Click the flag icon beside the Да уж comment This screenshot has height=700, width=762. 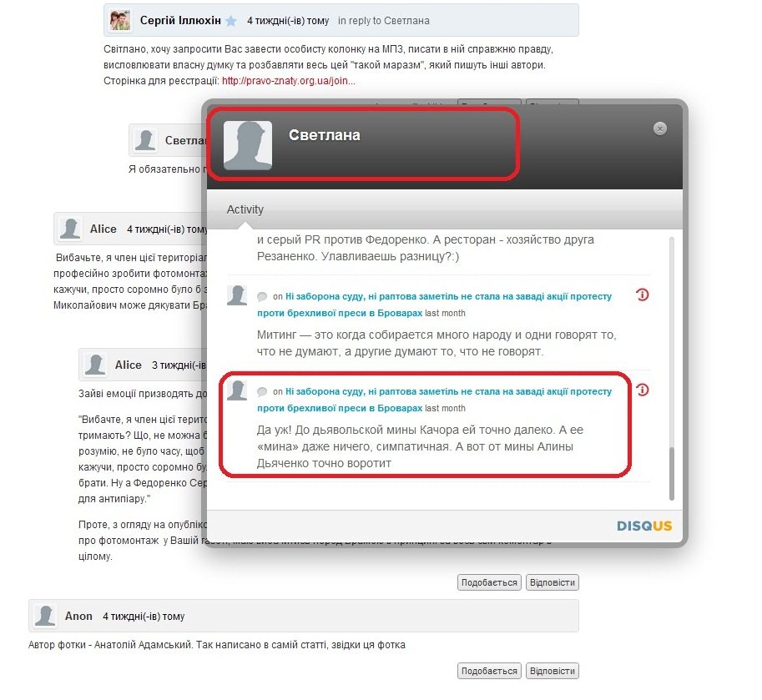coord(642,390)
